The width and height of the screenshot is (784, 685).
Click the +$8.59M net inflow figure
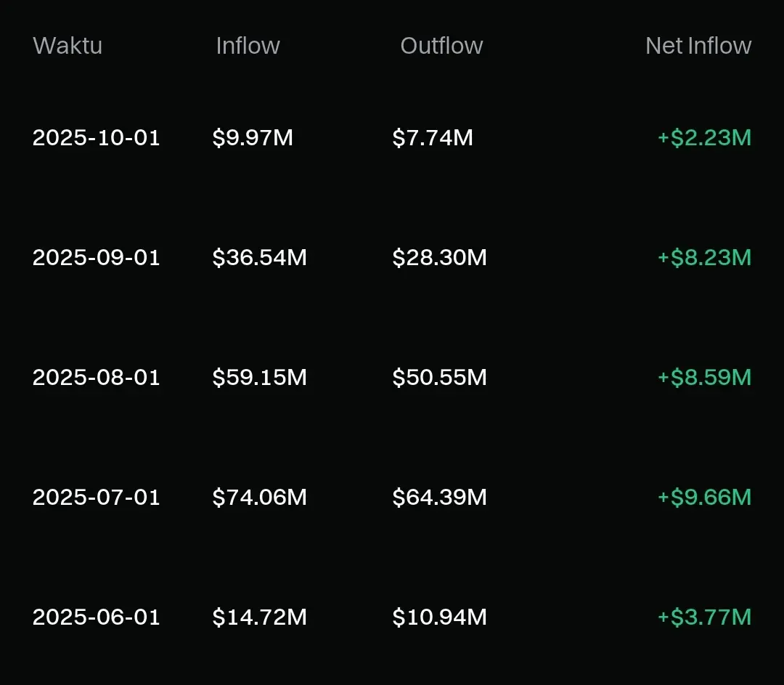click(x=704, y=377)
